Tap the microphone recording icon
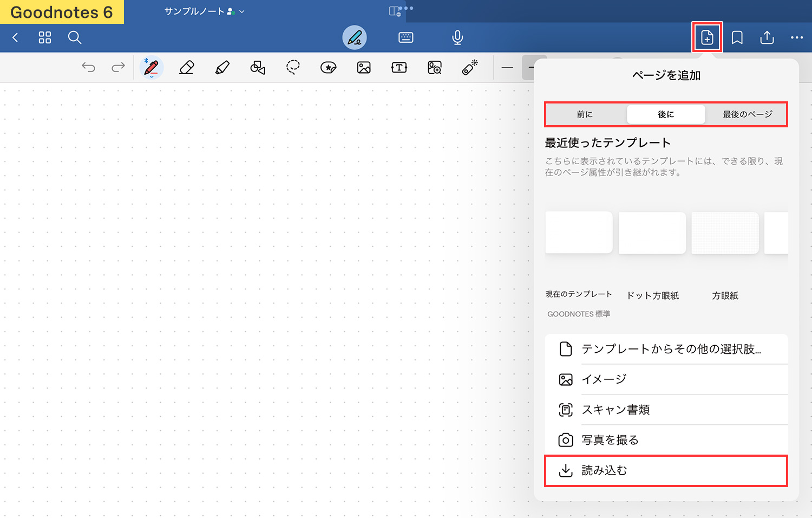This screenshot has height=518, width=812. point(457,37)
